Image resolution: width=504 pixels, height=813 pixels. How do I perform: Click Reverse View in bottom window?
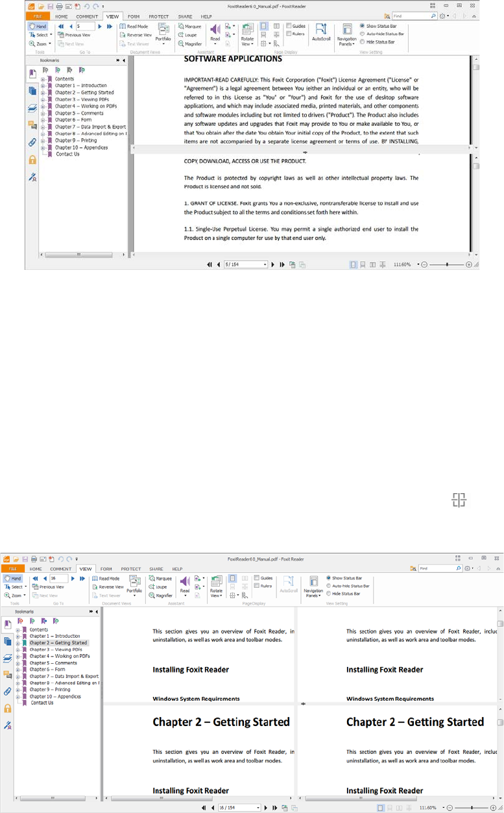108,587
